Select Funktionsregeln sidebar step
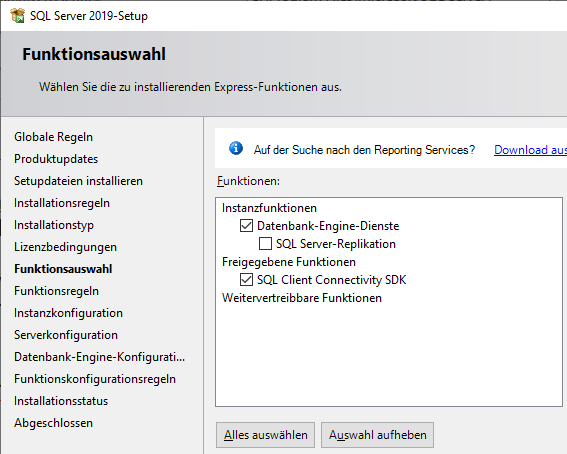Screen dimensions: 567x454 56,291
